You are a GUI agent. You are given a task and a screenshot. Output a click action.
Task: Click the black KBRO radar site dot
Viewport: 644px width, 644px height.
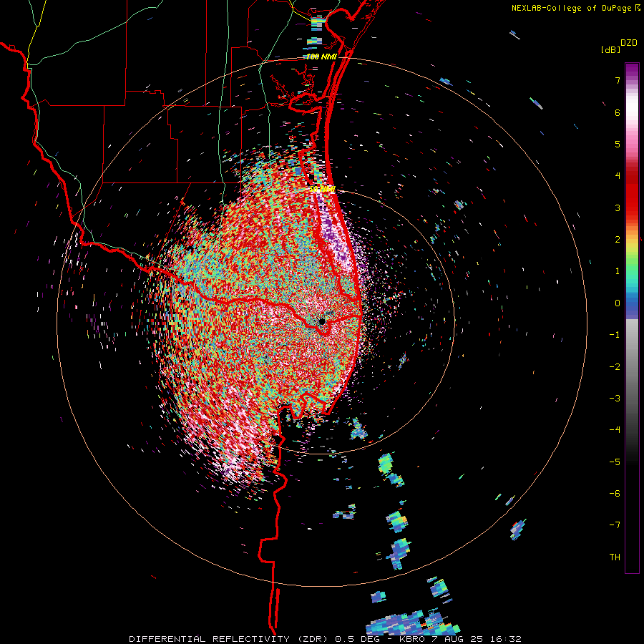322,321
